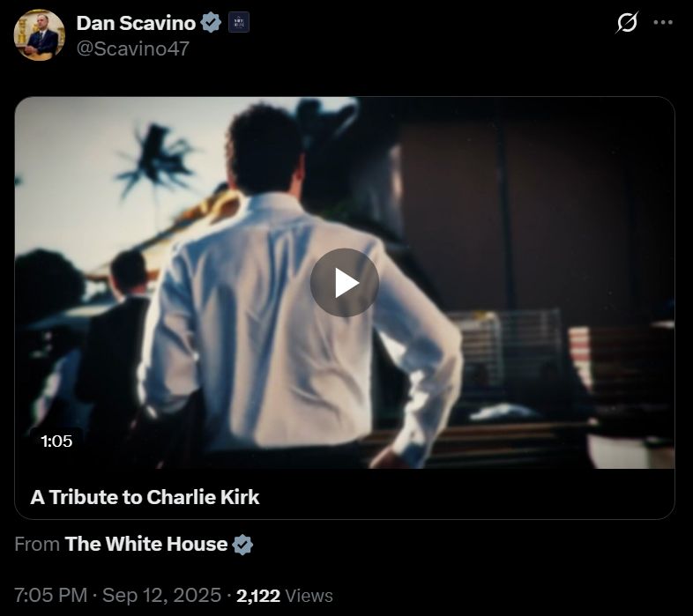The image size is (693, 616).
Task: Click the 7:05 PM post timestamp
Action: (x=51, y=595)
